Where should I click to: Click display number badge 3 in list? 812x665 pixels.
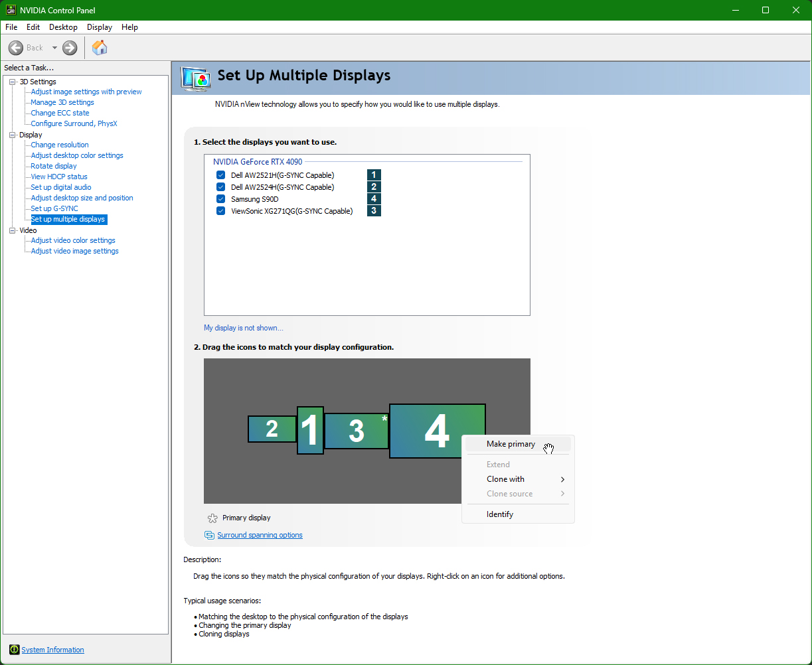coord(374,211)
